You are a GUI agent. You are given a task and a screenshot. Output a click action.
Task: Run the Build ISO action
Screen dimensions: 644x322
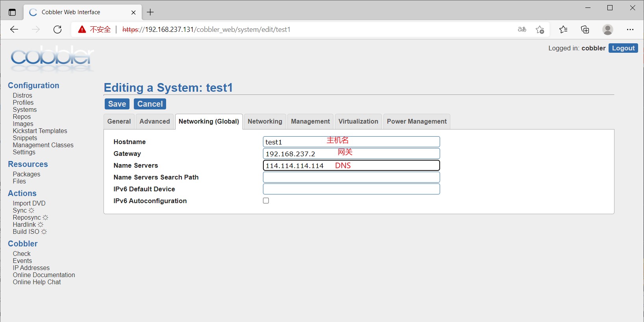[30, 231]
